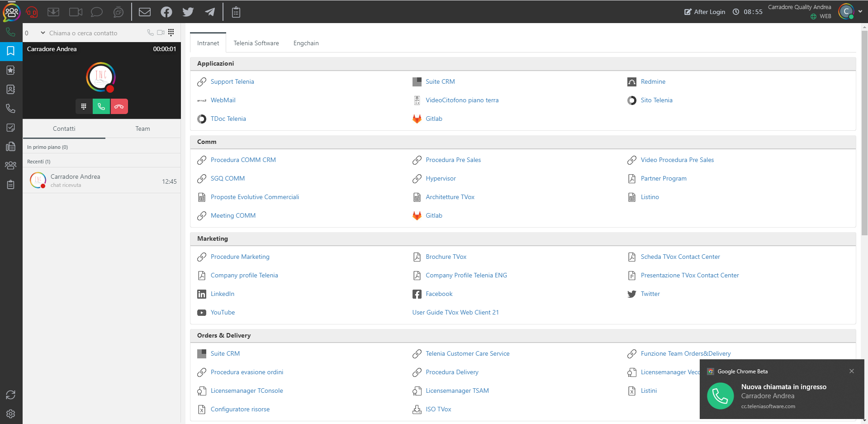The image size is (868, 424).
Task: Open the checkmark task icon in left sidebar
Action: (11, 128)
